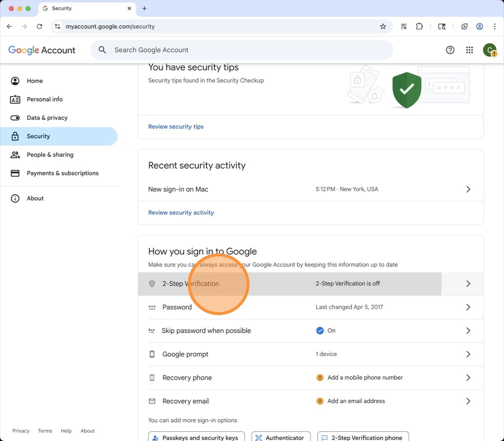Open Payments & subscriptions section
504x441 pixels.
click(x=59, y=173)
